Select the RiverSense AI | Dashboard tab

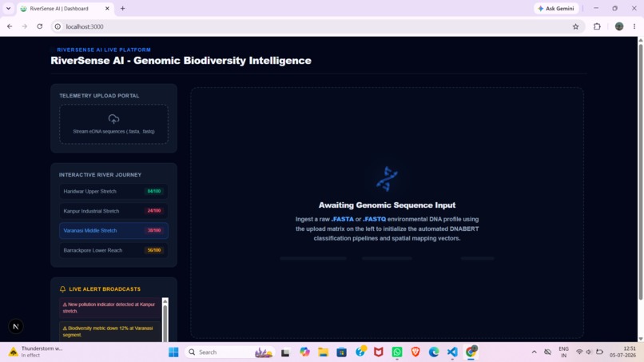[x=66, y=8]
